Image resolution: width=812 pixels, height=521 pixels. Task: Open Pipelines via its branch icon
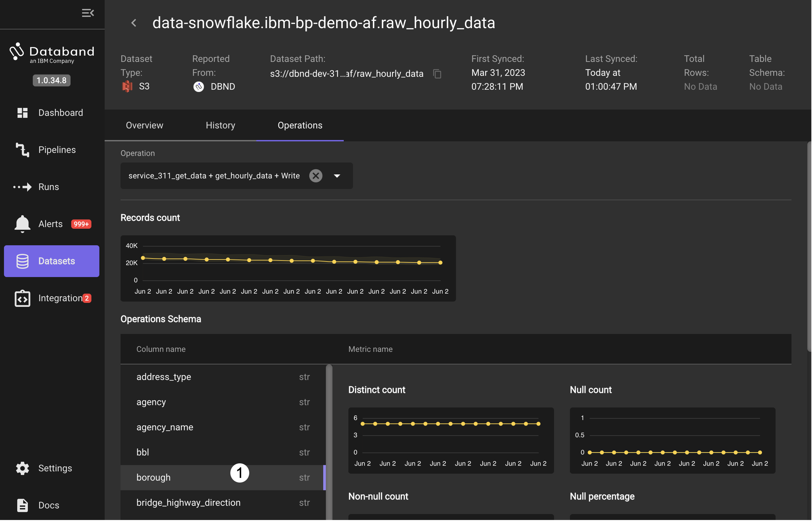(x=22, y=150)
